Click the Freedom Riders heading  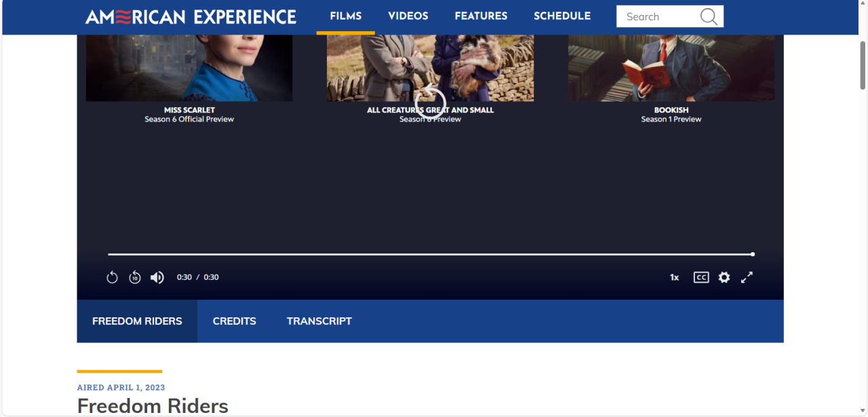click(153, 406)
